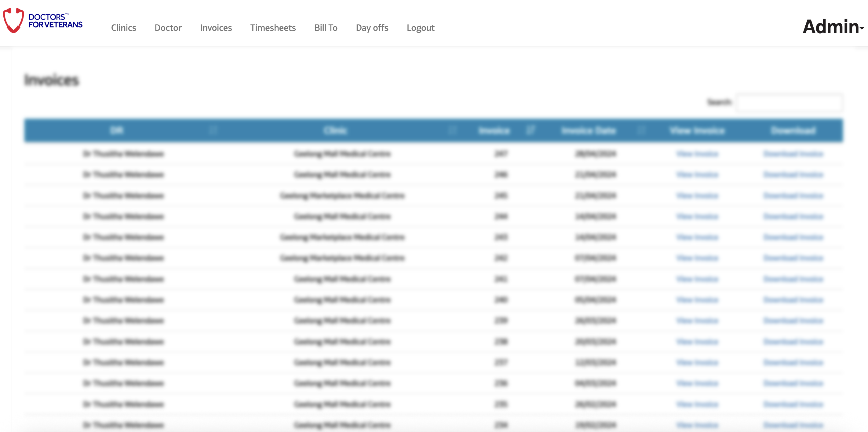Open the Day offs page
Viewport: 868px width, 432px height.
coord(372,27)
